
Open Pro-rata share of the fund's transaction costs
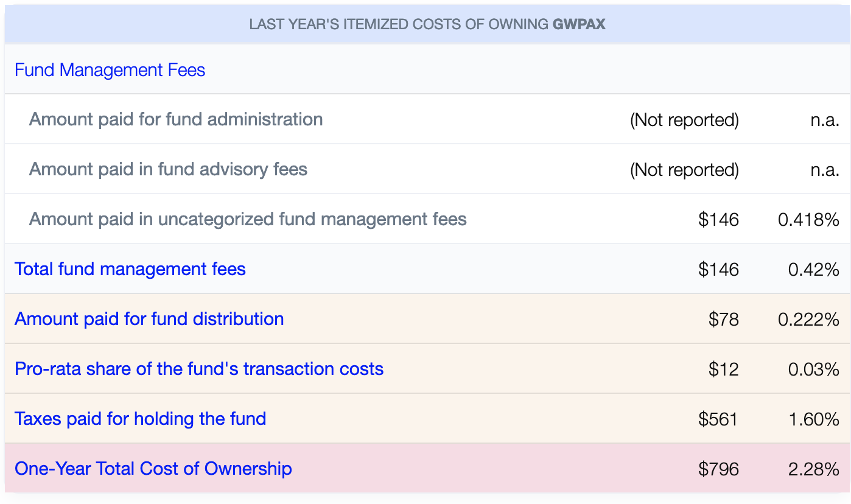coord(199,369)
